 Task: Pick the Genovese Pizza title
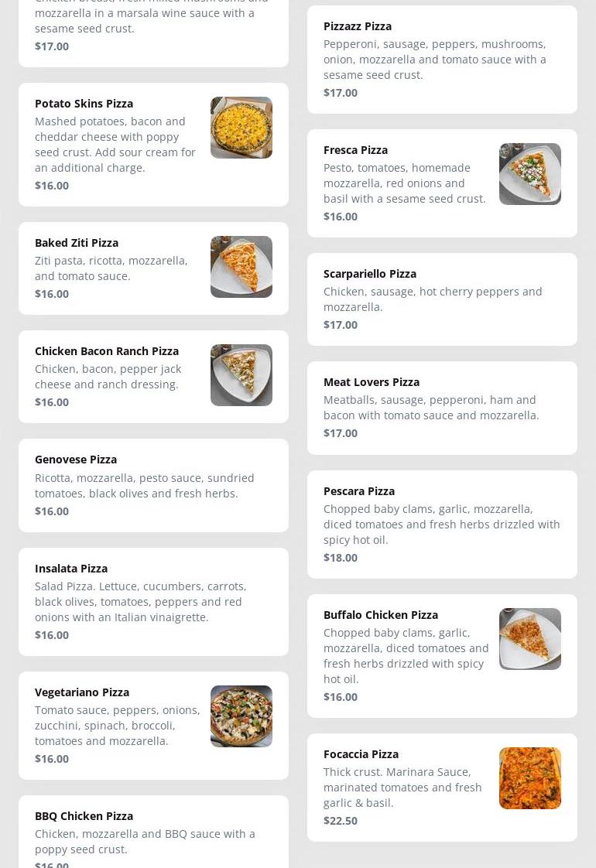76,460
